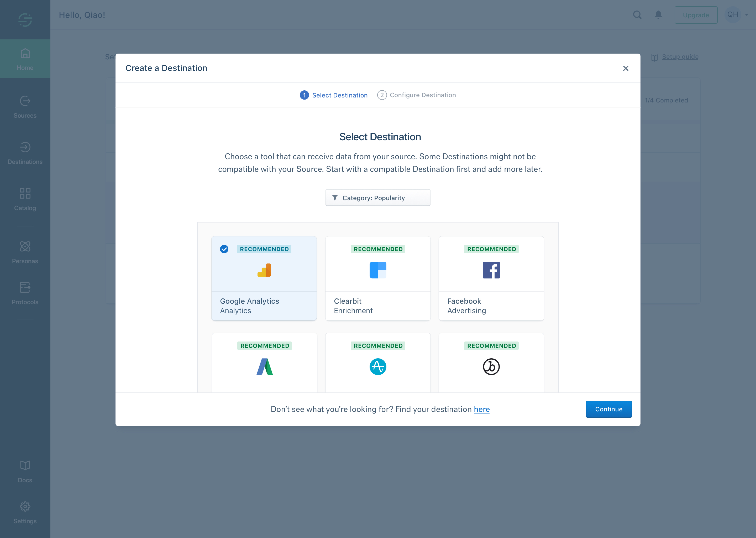Open the Category: Popularity filter dropdown
The width and height of the screenshot is (756, 538).
pos(378,198)
